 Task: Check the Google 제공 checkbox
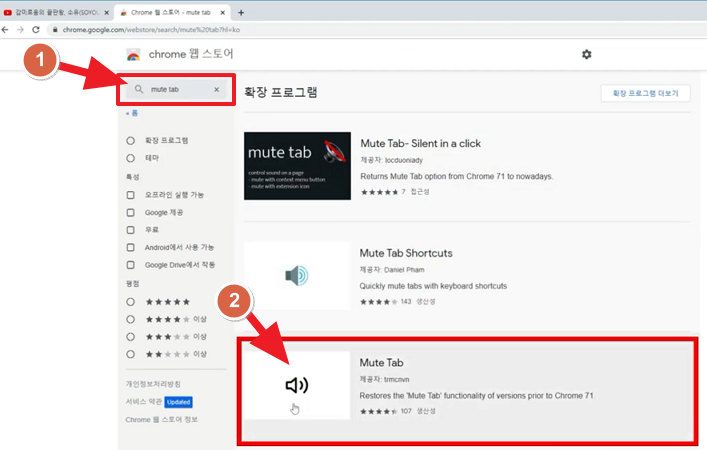point(130,212)
